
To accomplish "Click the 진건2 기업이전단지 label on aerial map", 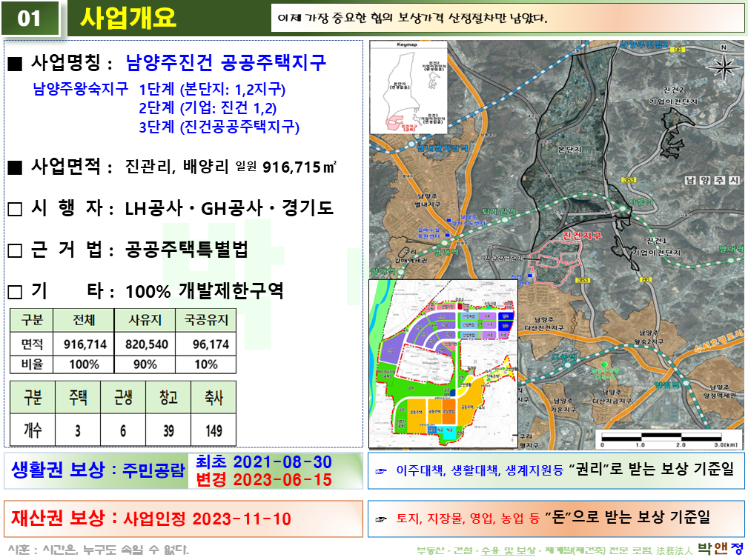I will 673,96.
